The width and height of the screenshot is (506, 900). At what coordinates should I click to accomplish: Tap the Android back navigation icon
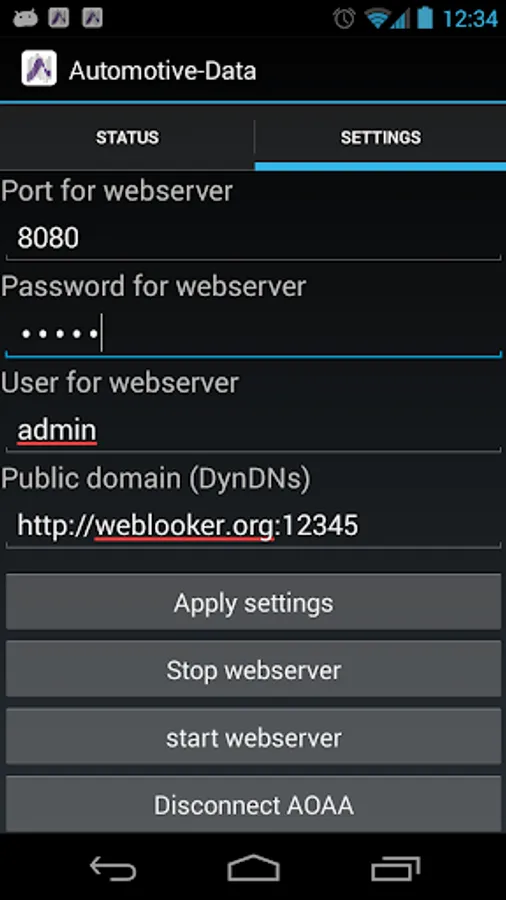pyautogui.click(x=113, y=867)
